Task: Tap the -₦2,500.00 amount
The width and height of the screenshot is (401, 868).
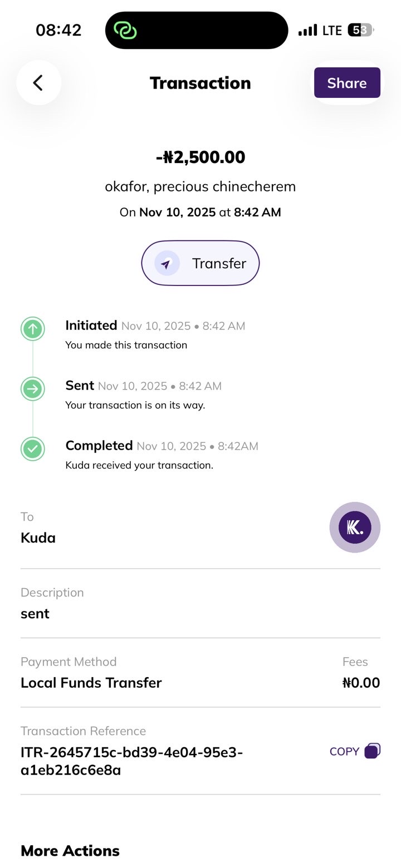Action: pyautogui.click(x=200, y=157)
